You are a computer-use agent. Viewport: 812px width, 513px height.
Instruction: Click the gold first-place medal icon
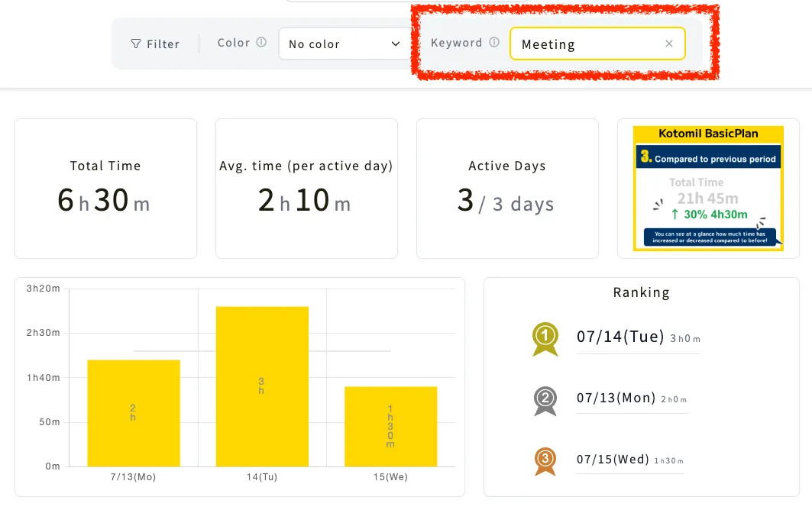(545, 339)
